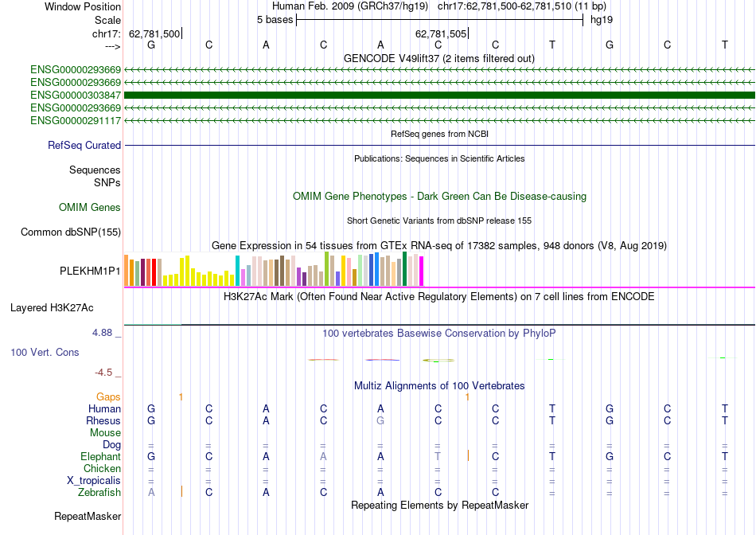Open GENCODE V49lift37 track title
Screen dimensions: 756x535
pyautogui.click(x=438, y=58)
